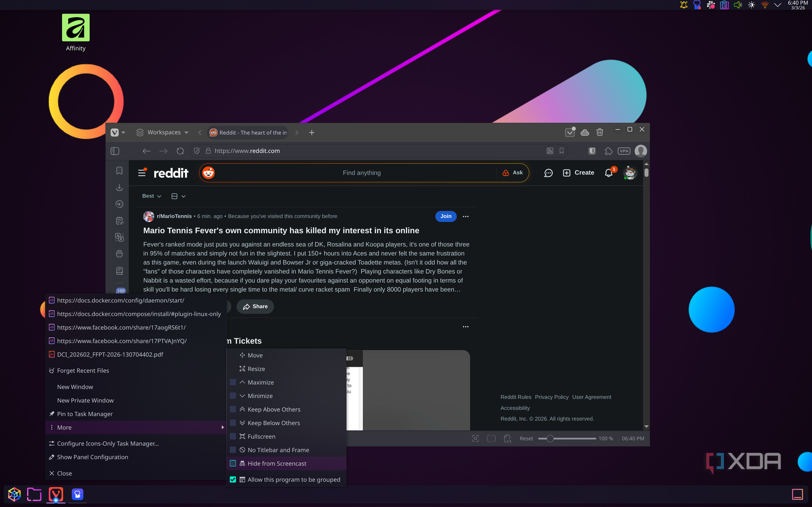Click the Share button on the post
812x507 pixels.
click(255, 306)
